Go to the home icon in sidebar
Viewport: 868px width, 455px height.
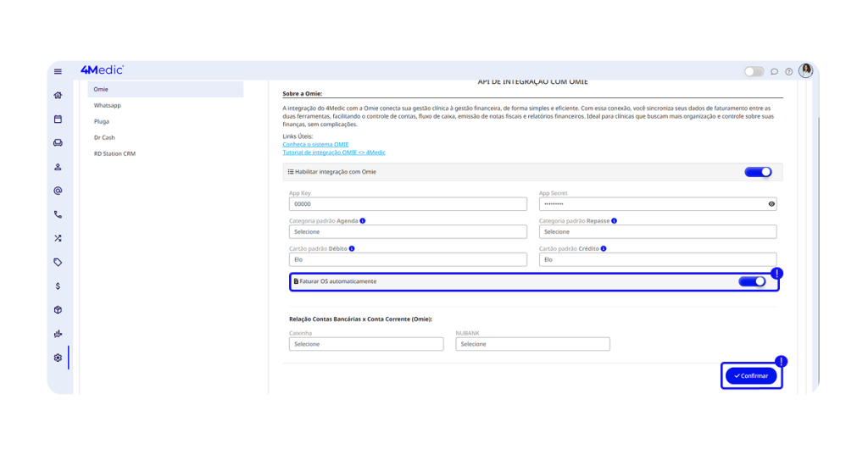click(58, 96)
